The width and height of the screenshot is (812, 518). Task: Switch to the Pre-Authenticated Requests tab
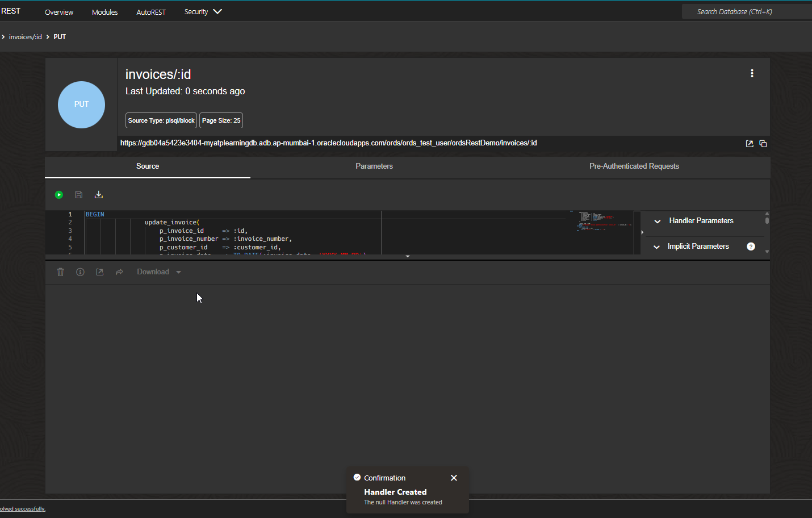pos(634,166)
